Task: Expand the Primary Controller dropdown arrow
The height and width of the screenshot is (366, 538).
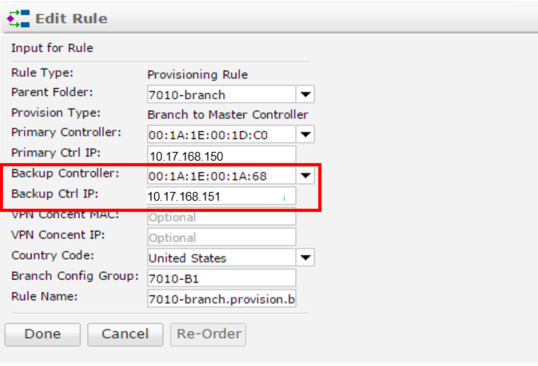Action: pyautogui.click(x=305, y=134)
